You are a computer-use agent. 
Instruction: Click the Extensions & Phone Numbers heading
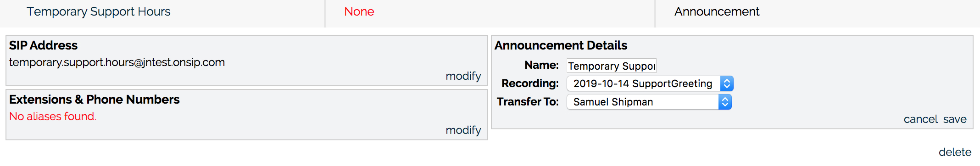pos(94,100)
